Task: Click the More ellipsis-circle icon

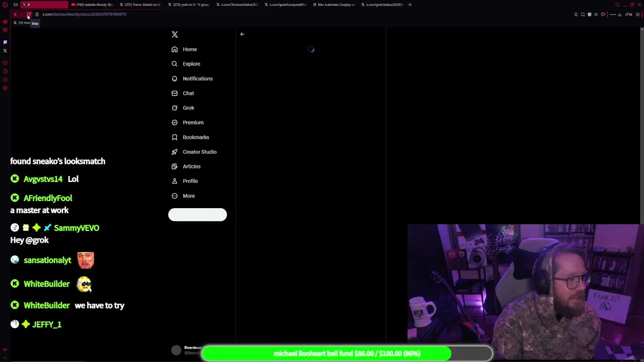Action: pyautogui.click(x=175, y=196)
